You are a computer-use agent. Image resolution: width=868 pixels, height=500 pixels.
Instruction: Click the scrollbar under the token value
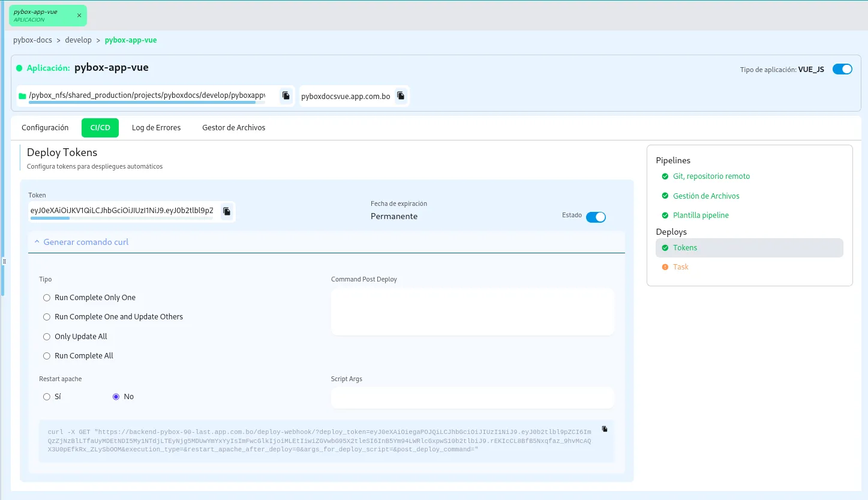(50, 218)
